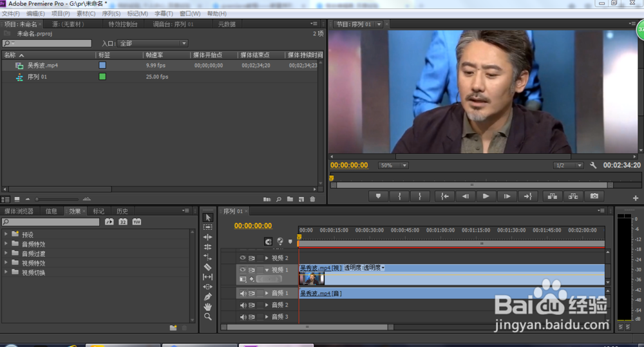This screenshot has height=347, width=644.
Task: Select the Razor tool
Action: click(208, 267)
